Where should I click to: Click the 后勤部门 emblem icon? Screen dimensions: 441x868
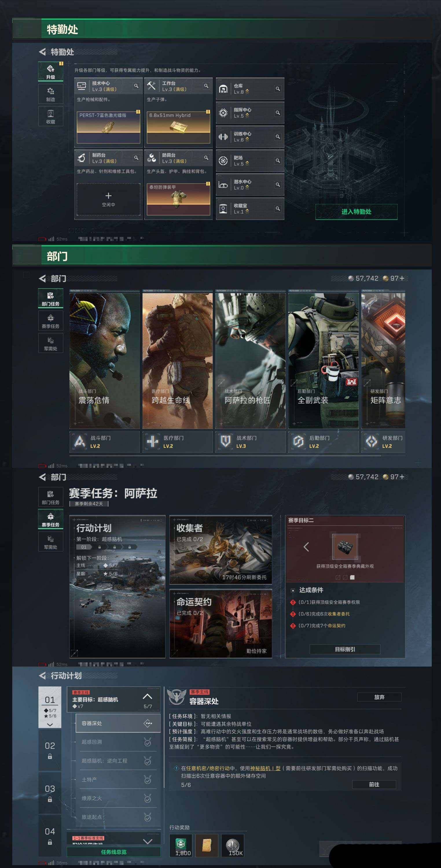299,442
